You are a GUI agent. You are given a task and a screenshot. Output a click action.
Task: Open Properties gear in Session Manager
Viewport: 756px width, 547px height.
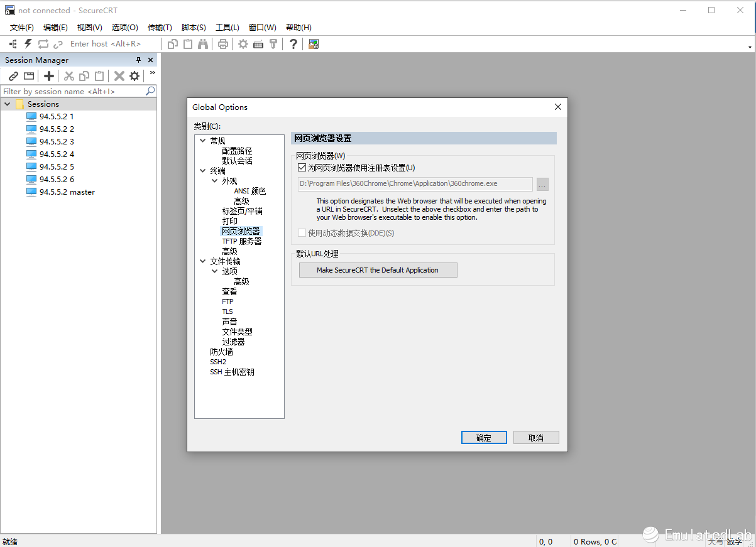coord(134,76)
